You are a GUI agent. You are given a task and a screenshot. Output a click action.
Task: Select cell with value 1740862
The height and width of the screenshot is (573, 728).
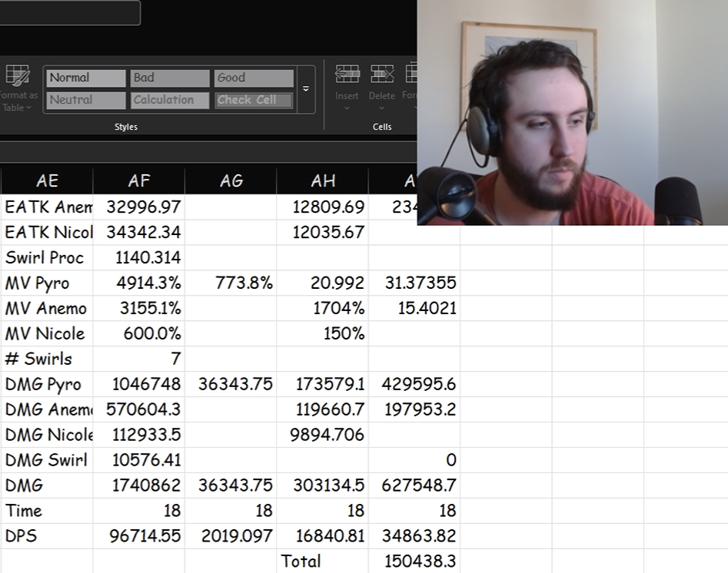(139, 485)
